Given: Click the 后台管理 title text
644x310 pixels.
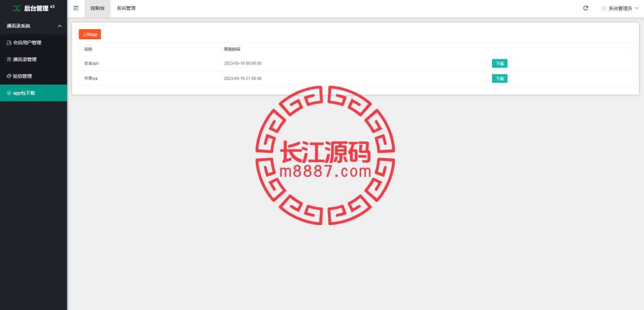Looking at the screenshot, I should click(36, 9).
